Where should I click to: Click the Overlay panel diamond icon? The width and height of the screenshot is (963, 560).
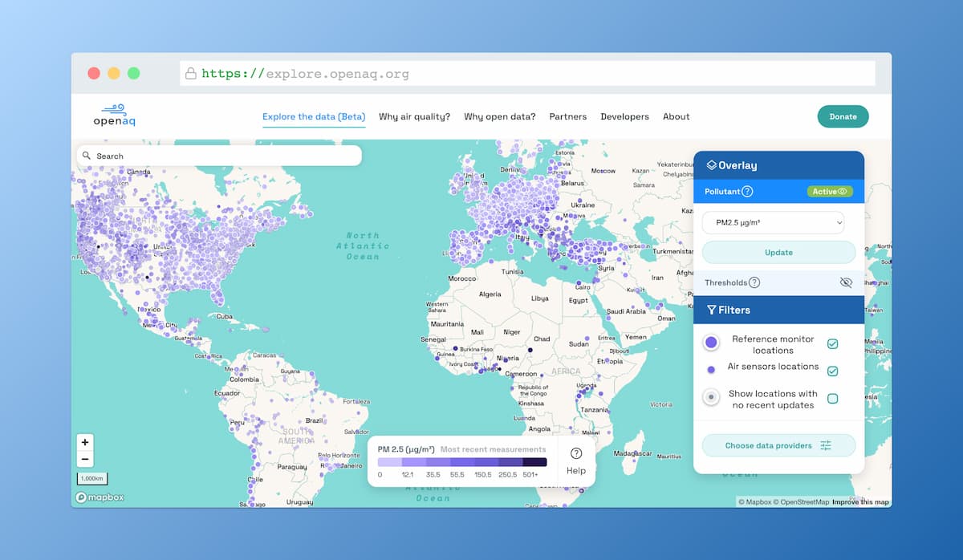(x=712, y=165)
